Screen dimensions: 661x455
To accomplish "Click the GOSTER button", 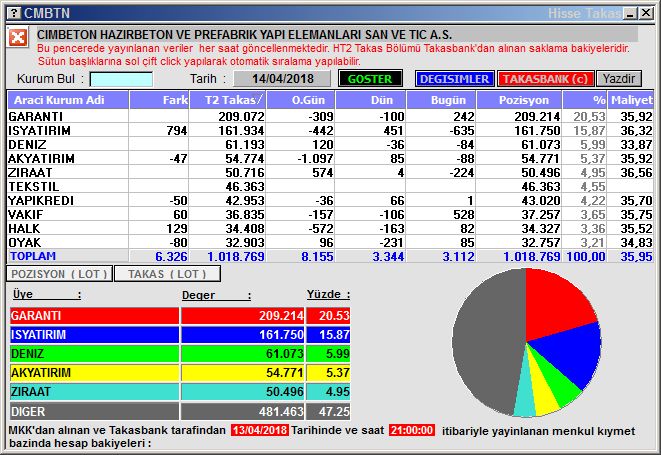I will 370,79.
